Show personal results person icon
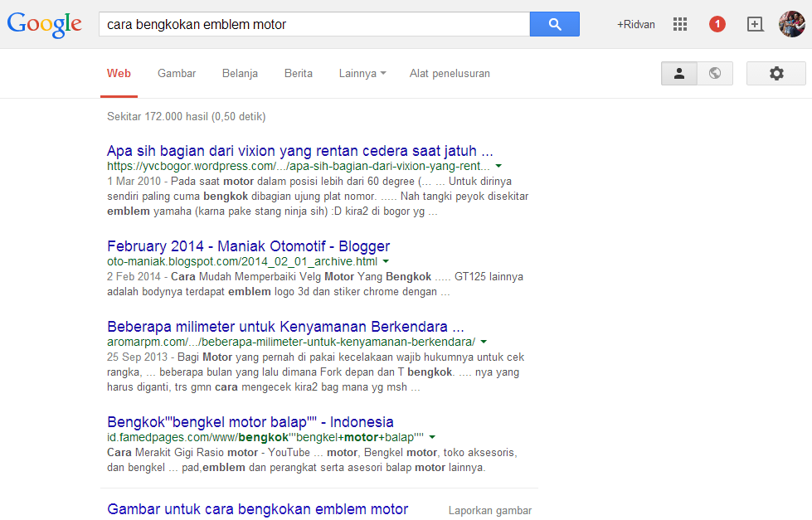 (679, 74)
